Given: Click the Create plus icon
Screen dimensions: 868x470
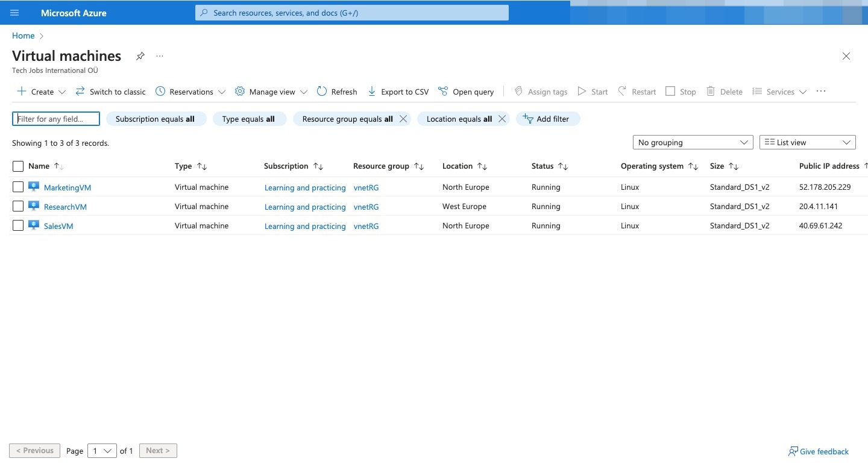Looking at the screenshot, I should point(22,92).
